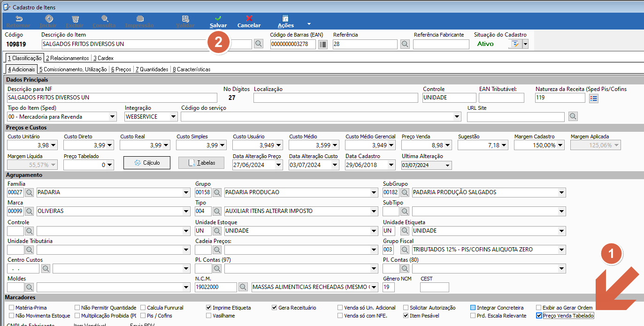Viewport: 644px width, 326px height.
Task: Enable the Matéria-Prima checkbox
Action: [x=11, y=308]
